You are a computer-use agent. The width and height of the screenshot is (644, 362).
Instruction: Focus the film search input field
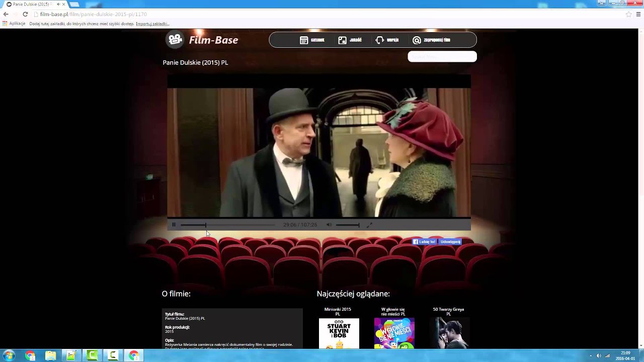pos(442,56)
